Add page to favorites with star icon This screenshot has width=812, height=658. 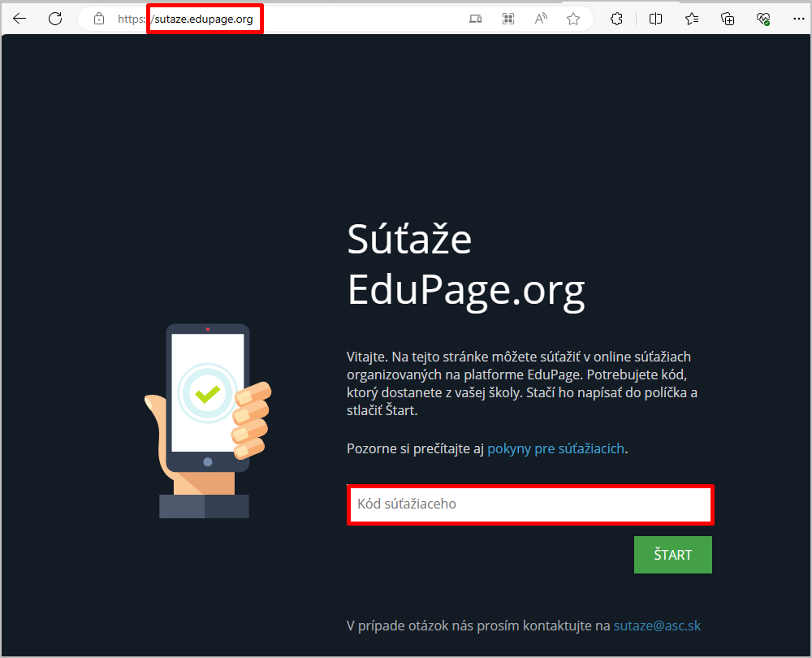tap(573, 19)
